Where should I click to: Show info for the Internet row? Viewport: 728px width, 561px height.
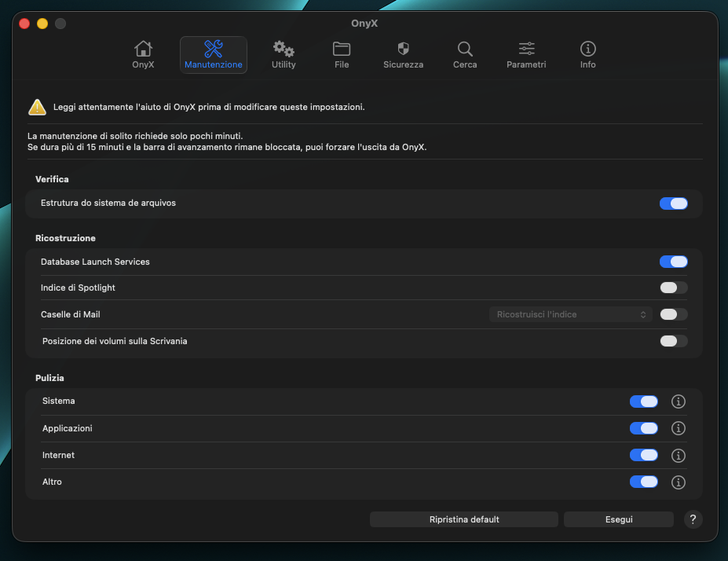coord(679,456)
